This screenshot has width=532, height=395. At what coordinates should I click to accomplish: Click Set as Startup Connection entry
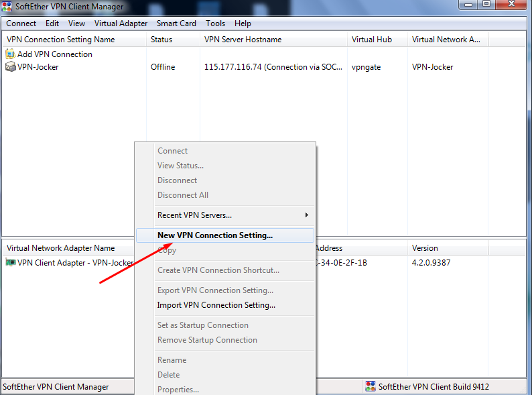(225, 325)
